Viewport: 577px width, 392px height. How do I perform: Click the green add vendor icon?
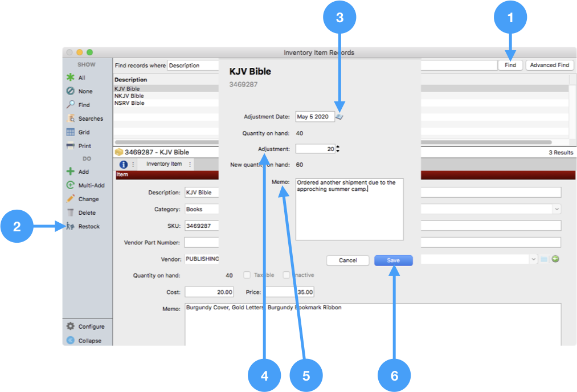pyautogui.click(x=555, y=259)
